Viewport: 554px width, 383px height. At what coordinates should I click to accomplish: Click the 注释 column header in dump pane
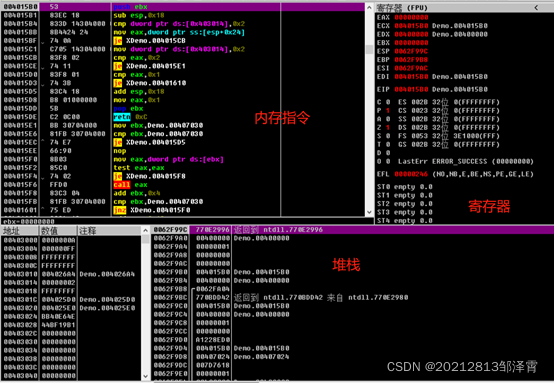point(109,231)
